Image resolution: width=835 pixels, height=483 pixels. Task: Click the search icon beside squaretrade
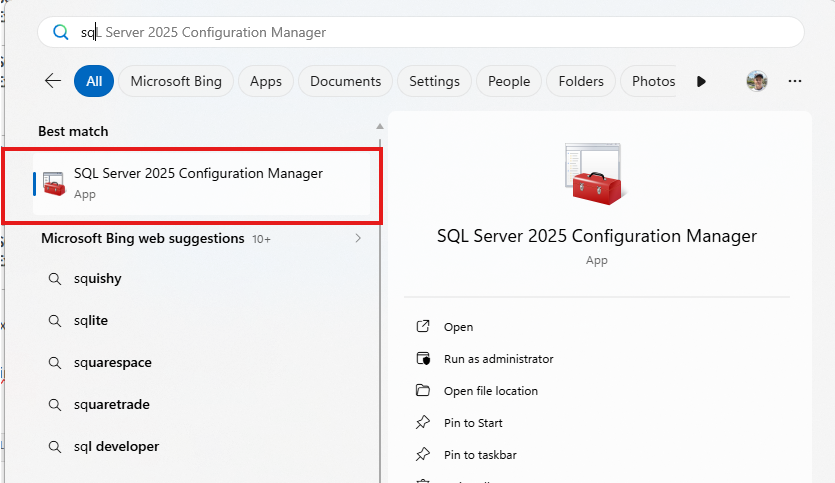click(55, 405)
